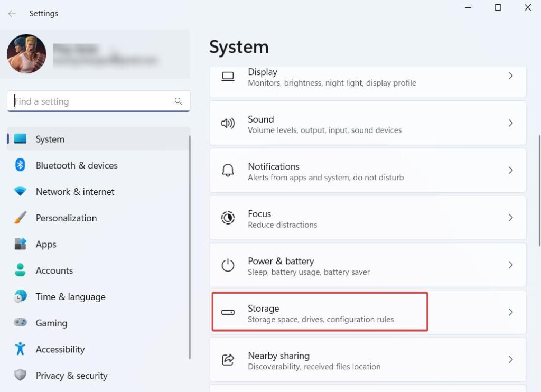Open Storage title text
The image size is (541, 392).
[x=263, y=309]
